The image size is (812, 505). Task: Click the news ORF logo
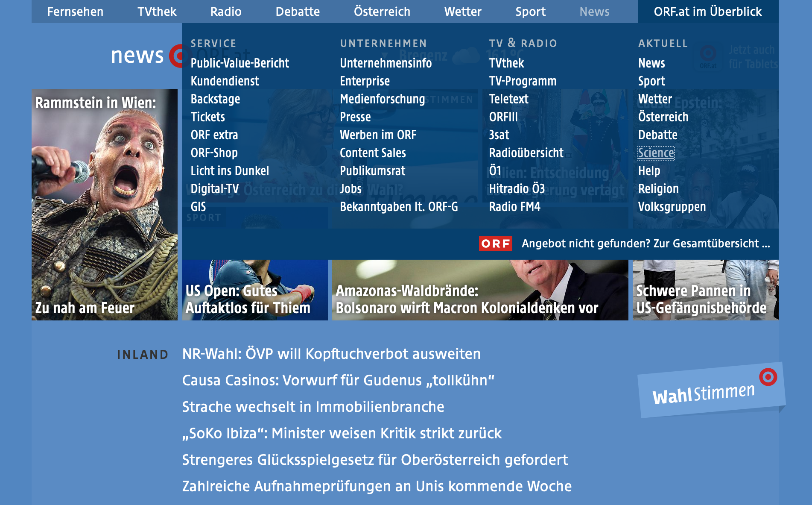click(146, 56)
